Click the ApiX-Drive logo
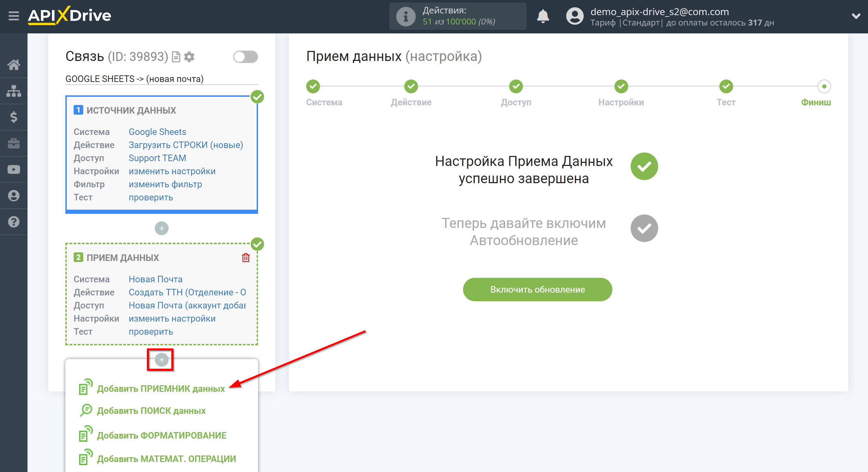Viewport: 868px width, 472px height. pos(69,16)
